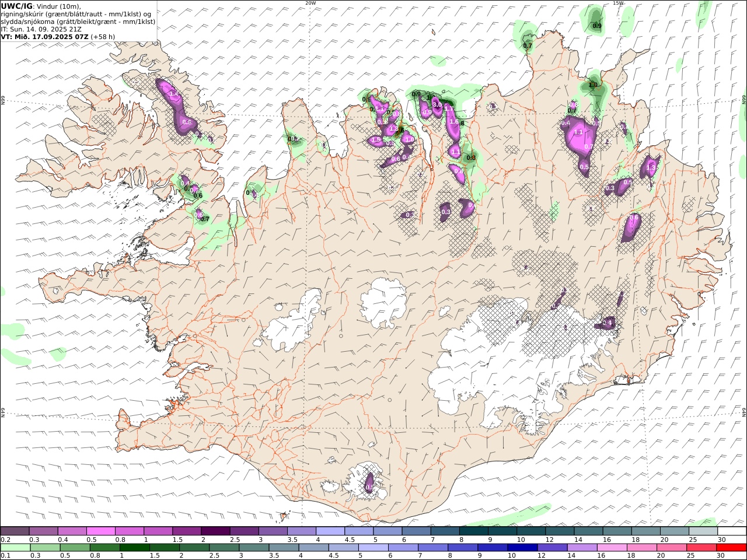Screen dimensions: 747x560
Task: Click the 'IT: Sun. 14. 09. 2025 21Z' line
Action: pyautogui.click(x=41, y=29)
